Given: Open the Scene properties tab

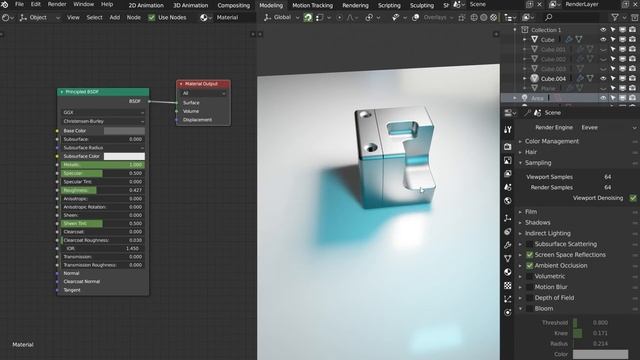Looking at the screenshot, I should pyautogui.click(x=508, y=187).
